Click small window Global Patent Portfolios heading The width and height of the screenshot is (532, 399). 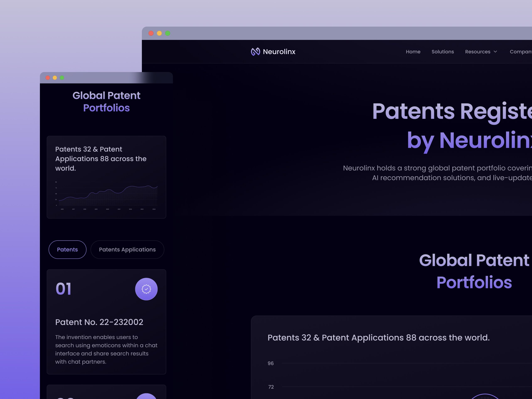click(106, 102)
